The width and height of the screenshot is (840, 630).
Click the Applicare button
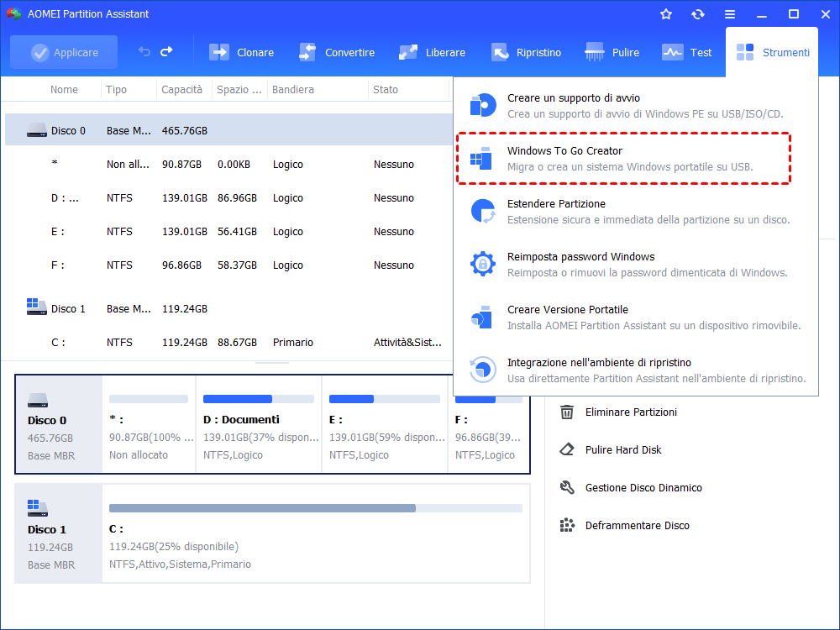(66, 52)
